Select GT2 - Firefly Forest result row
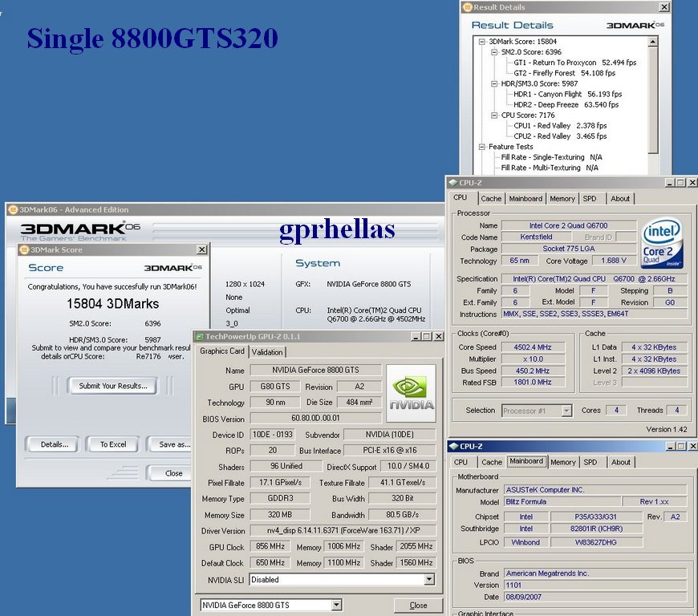Image resolution: width=698 pixels, height=616 pixels. pyautogui.click(x=565, y=73)
